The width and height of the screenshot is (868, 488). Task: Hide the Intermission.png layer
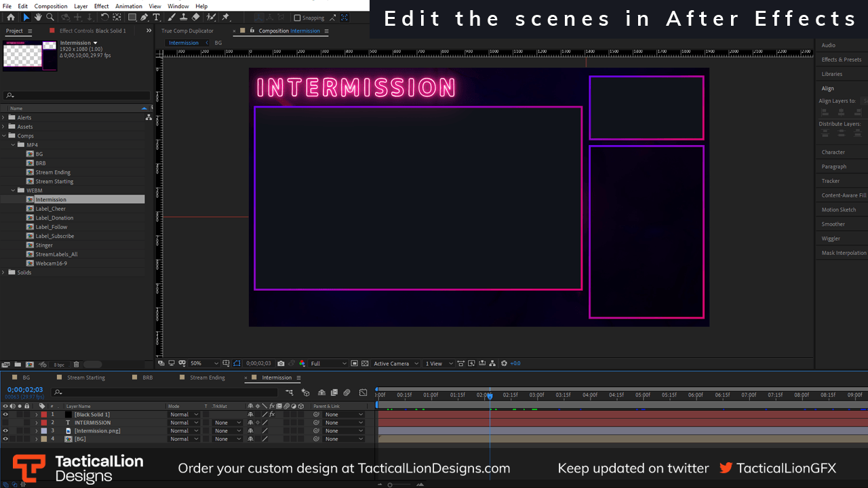5,430
